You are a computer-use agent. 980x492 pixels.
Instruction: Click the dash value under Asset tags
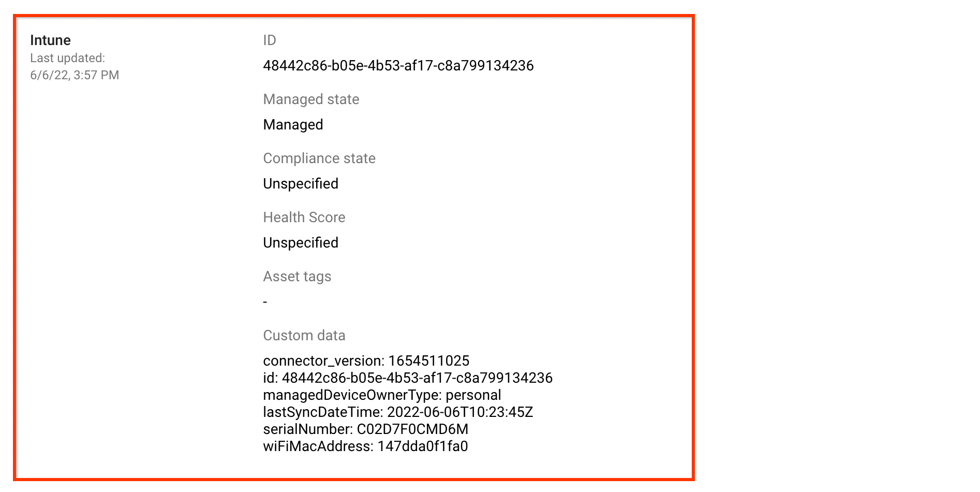(265, 302)
